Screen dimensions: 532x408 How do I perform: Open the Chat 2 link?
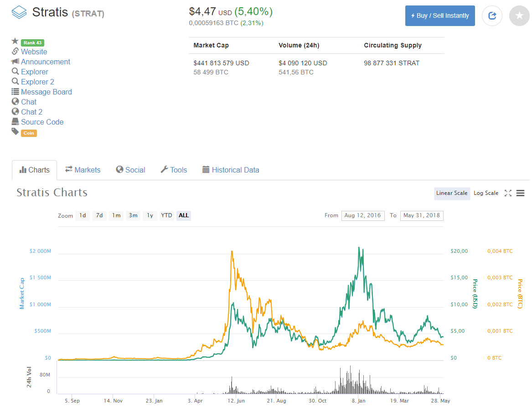click(32, 112)
